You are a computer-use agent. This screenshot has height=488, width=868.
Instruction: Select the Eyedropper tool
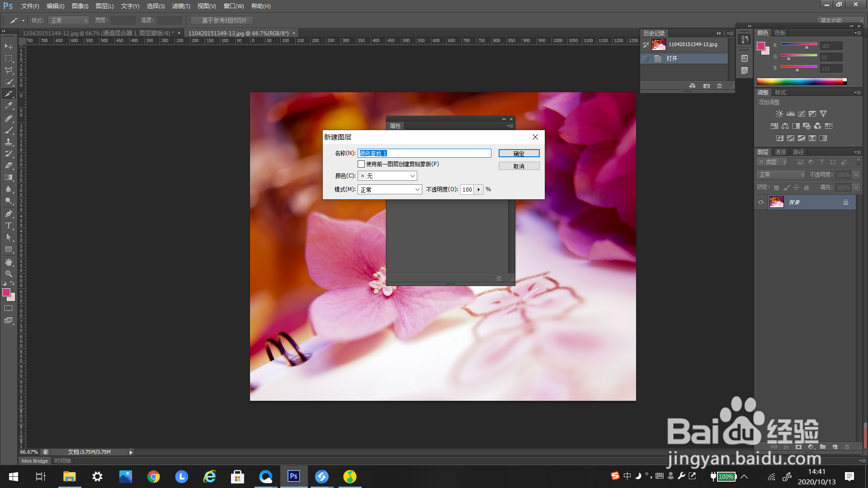pyautogui.click(x=9, y=106)
